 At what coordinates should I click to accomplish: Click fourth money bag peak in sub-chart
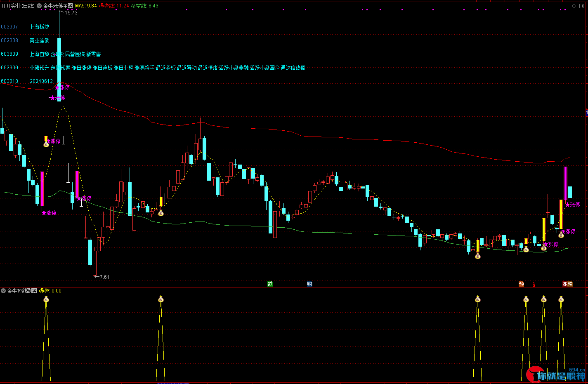click(x=526, y=299)
